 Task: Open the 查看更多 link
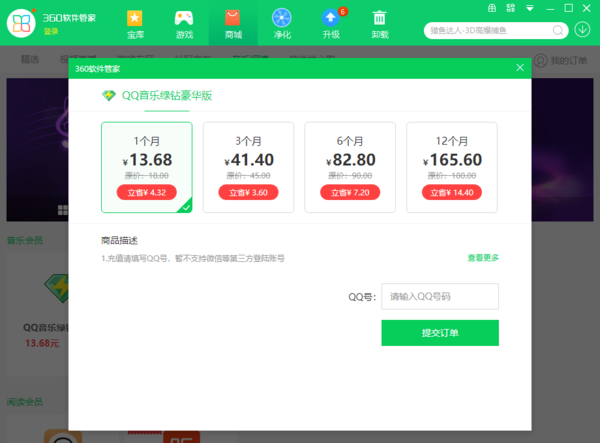click(483, 258)
